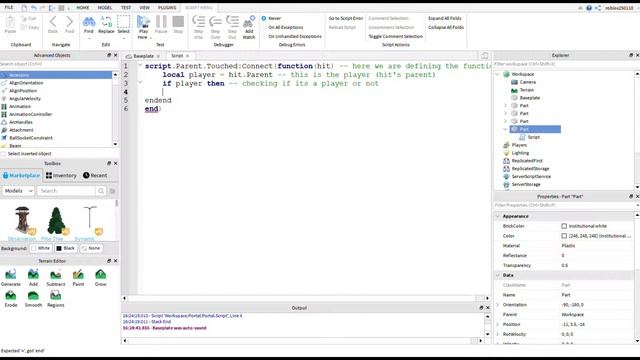640x360 pixels.
Task: Select the Never debug errors radio option
Action: [x=264, y=18]
